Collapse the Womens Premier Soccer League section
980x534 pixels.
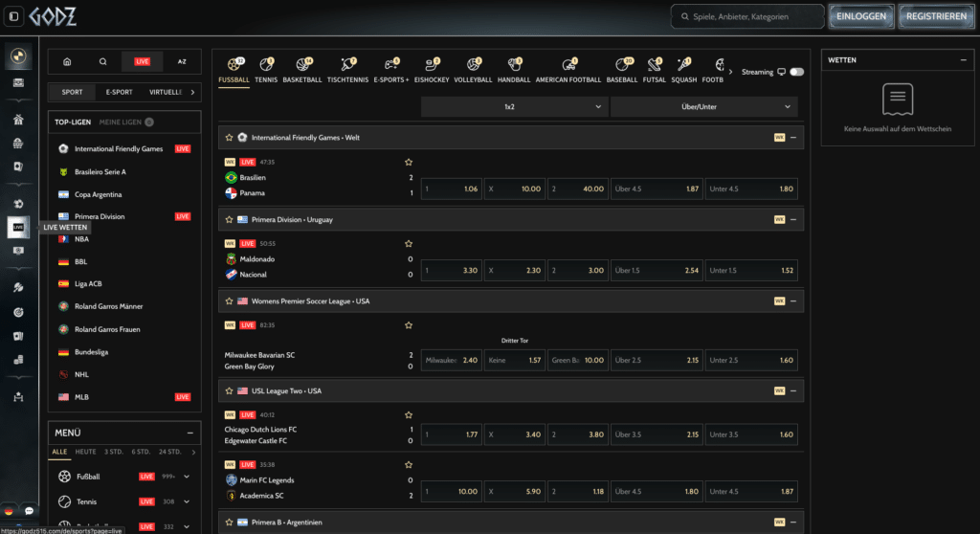pos(793,301)
